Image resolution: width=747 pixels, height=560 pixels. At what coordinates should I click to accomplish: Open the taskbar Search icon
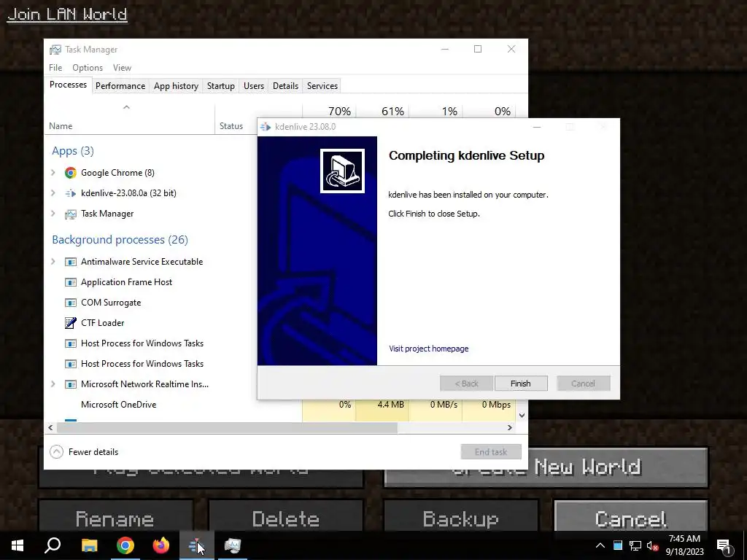pos(53,545)
